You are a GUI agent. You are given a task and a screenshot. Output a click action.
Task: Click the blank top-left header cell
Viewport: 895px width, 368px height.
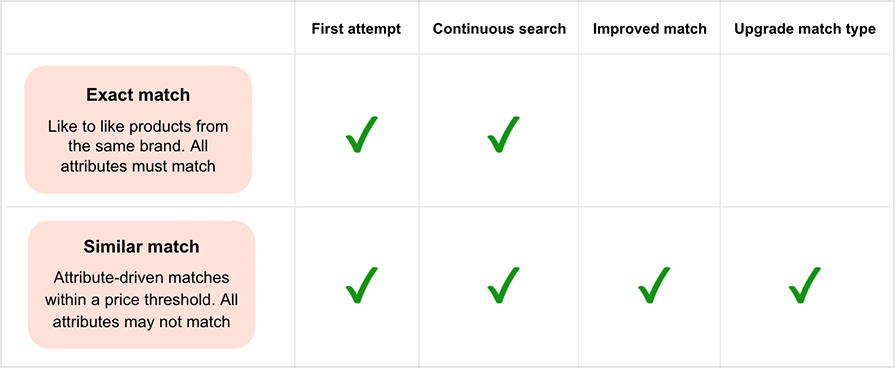[x=150, y=29]
